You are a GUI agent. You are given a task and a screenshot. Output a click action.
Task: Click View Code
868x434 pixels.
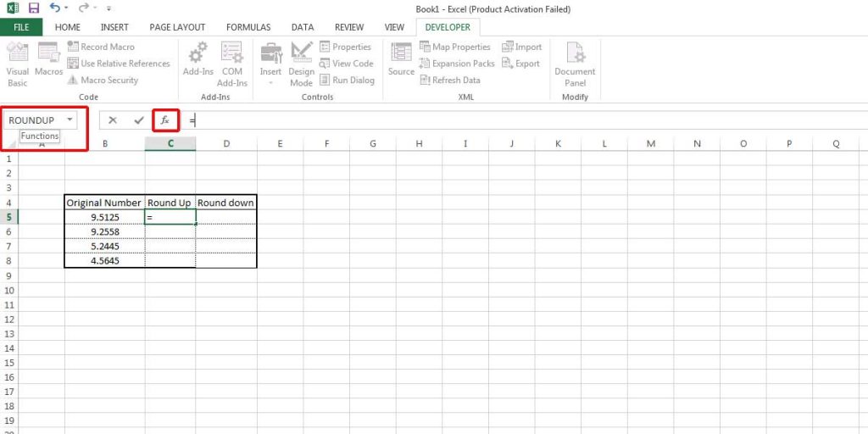click(x=347, y=64)
